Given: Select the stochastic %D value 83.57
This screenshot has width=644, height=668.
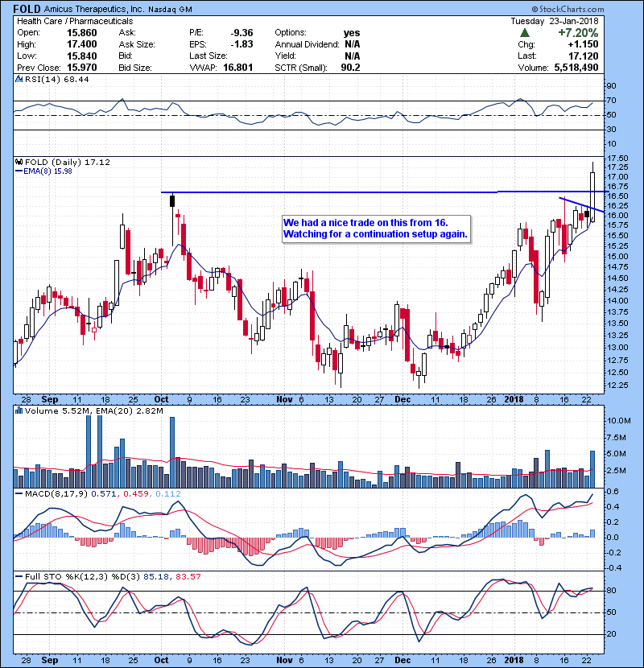Looking at the screenshot, I should pyautogui.click(x=188, y=576).
